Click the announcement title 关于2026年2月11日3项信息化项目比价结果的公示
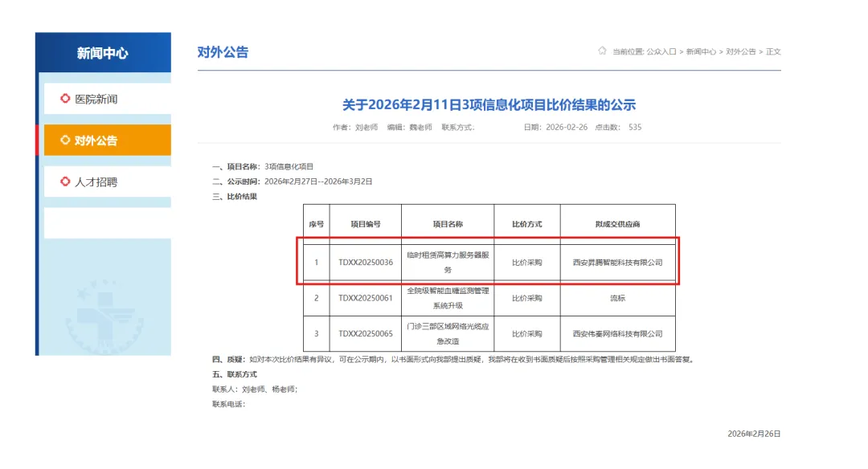 point(489,104)
